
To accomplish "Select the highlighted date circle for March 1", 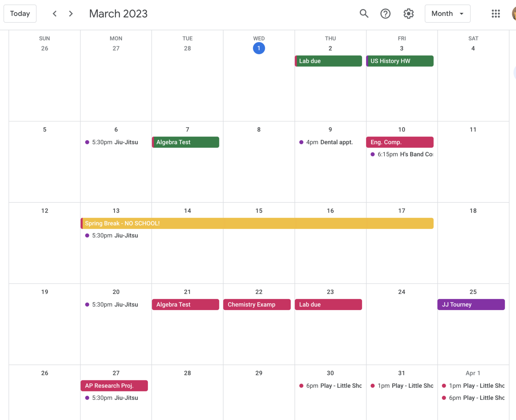I will point(259,48).
